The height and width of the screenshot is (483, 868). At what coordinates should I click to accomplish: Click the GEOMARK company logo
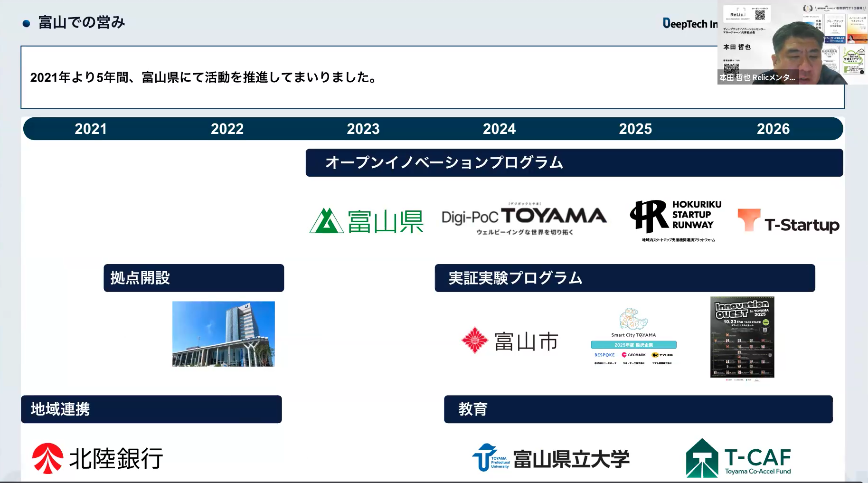tap(634, 355)
